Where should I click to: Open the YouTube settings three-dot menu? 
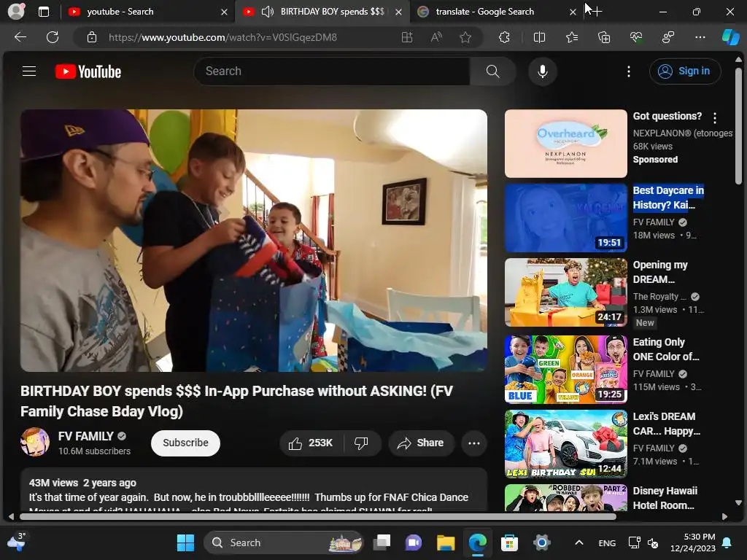[x=628, y=71]
